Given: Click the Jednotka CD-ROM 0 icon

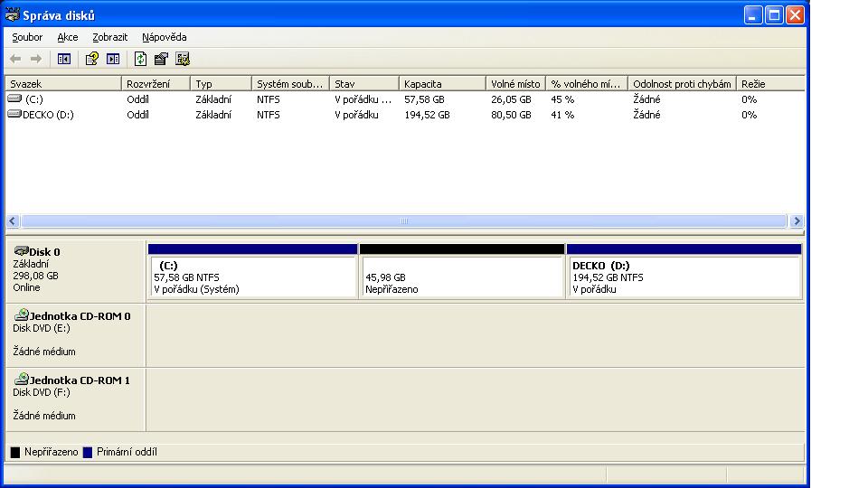Looking at the screenshot, I should (x=22, y=314).
